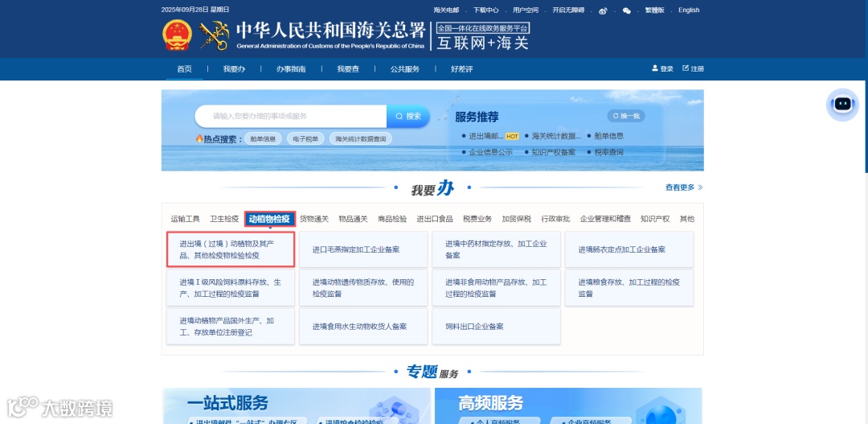Click the national emblem logo
The width and height of the screenshot is (868, 424).
(x=177, y=35)
